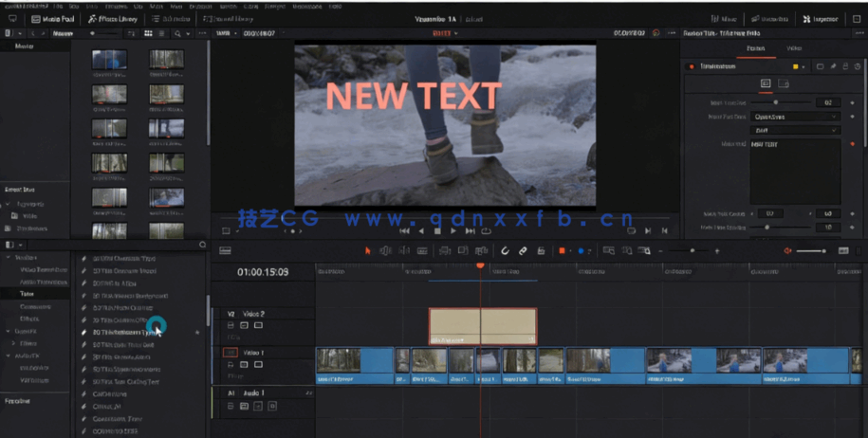868x438 pixels.
Task: Toggle timeline Snapping magnet icon
Action: (x=505, y=251)
